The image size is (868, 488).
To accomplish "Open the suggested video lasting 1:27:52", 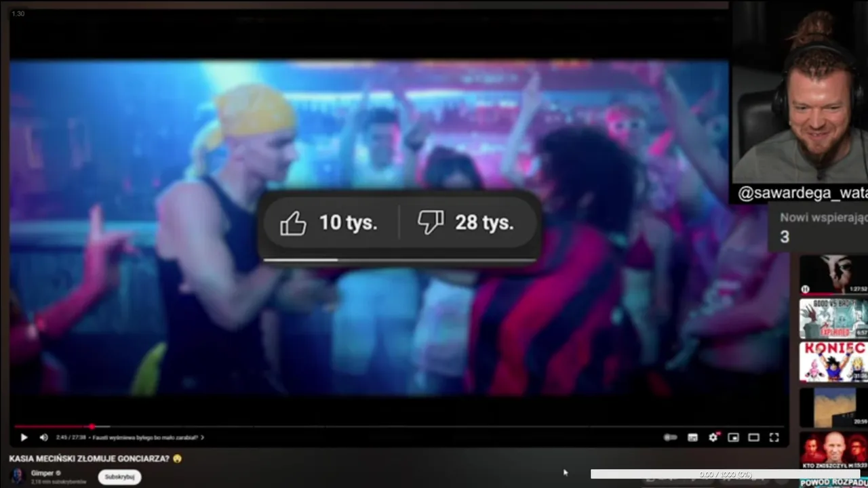I will (833, 274).
